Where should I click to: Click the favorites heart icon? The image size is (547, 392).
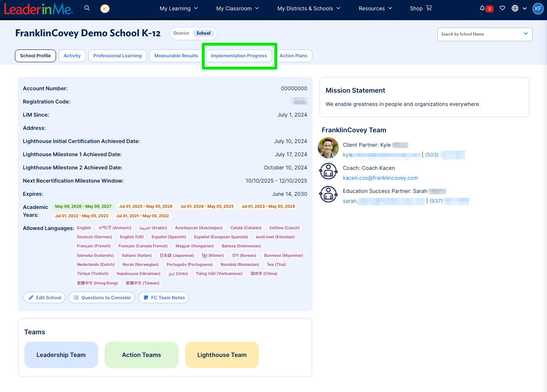pos(502,8)
